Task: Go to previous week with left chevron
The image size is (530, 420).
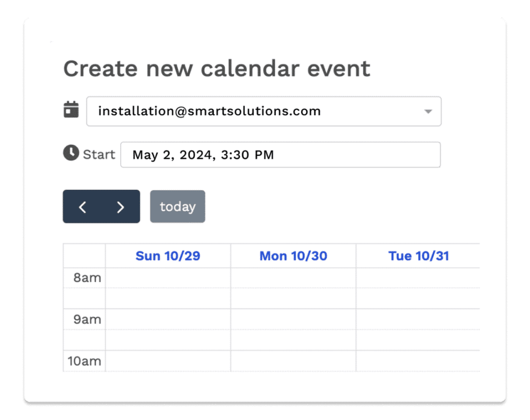Action: (x=82, y=207)
